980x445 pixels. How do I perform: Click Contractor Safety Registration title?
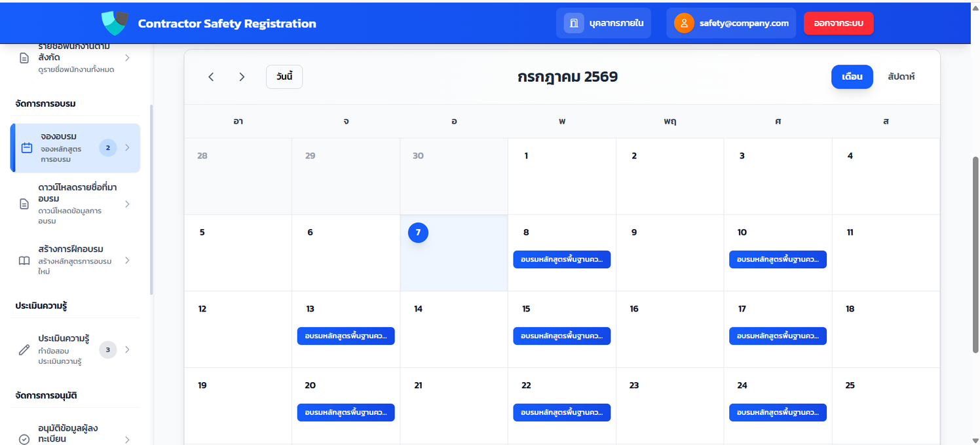[227, 24]
